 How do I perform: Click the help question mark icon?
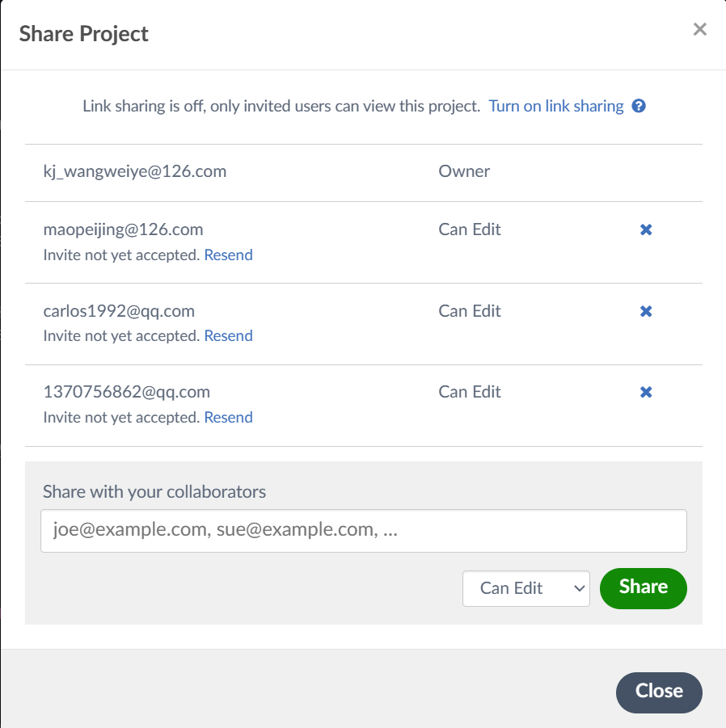coord(639,106)
